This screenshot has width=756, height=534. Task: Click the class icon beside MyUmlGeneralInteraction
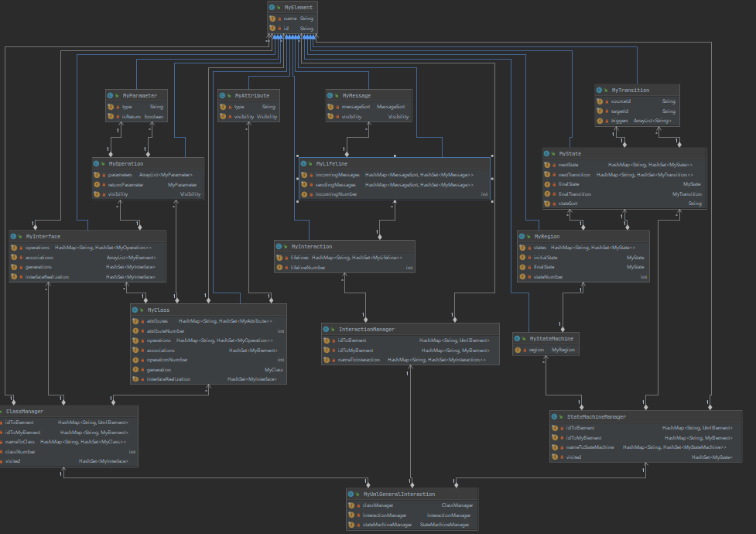(351, 494)
